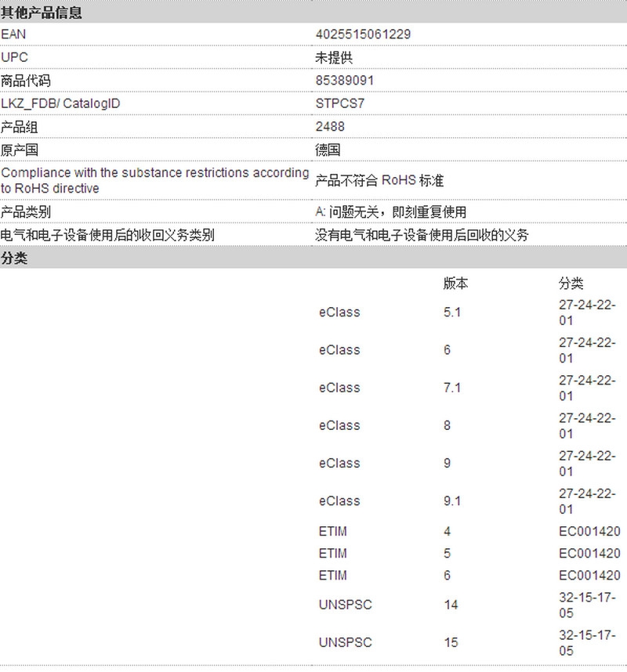627x672 pixels.
Task: Select UNSPSC version number 15
Action: click(451, 642)
